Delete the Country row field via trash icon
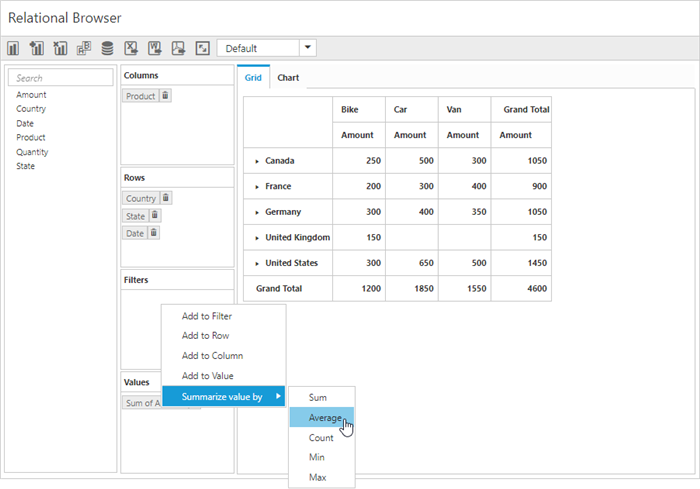The width and height of the screenshot is (700, 489). click(x=166, y=198)
